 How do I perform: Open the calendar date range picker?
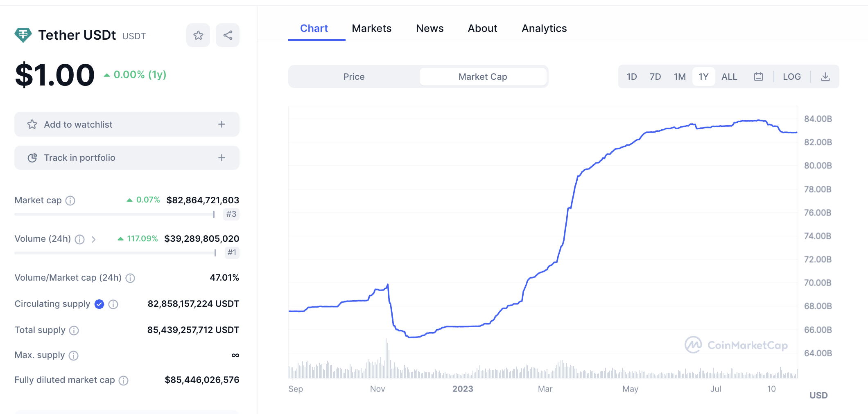[758, 76]
